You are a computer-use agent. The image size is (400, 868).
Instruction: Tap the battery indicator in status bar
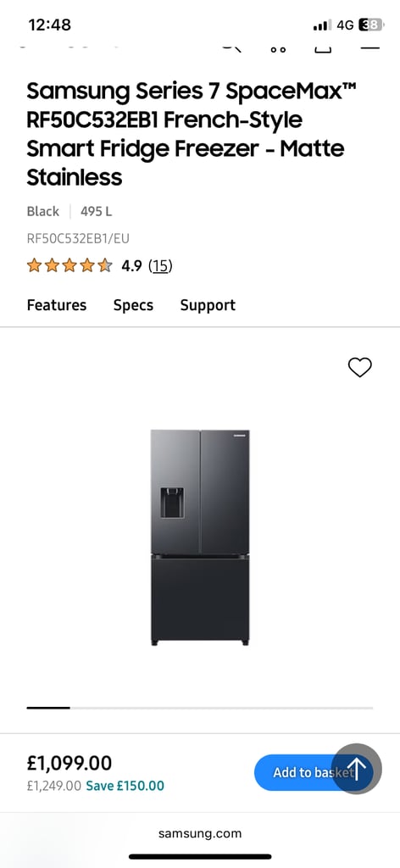[370, 25]
